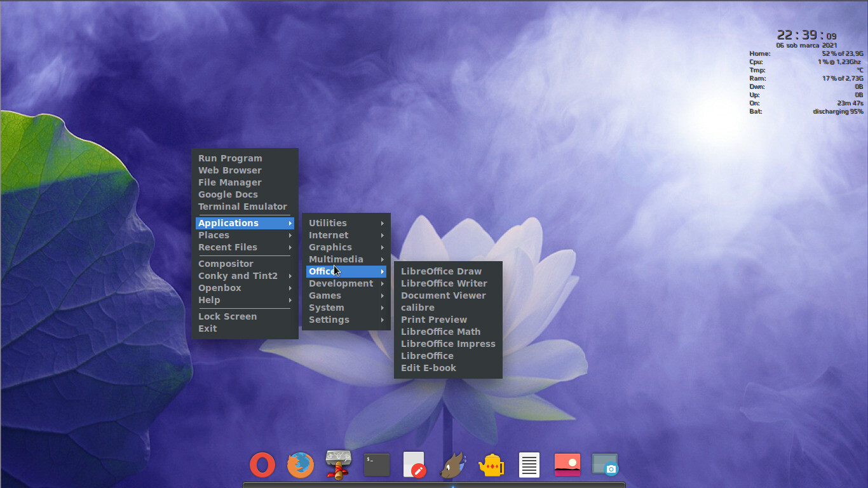The width and height of the screenshot is (868, 488).
Task: Open the sunset image viewer dock icon
Action: [567, 465]
